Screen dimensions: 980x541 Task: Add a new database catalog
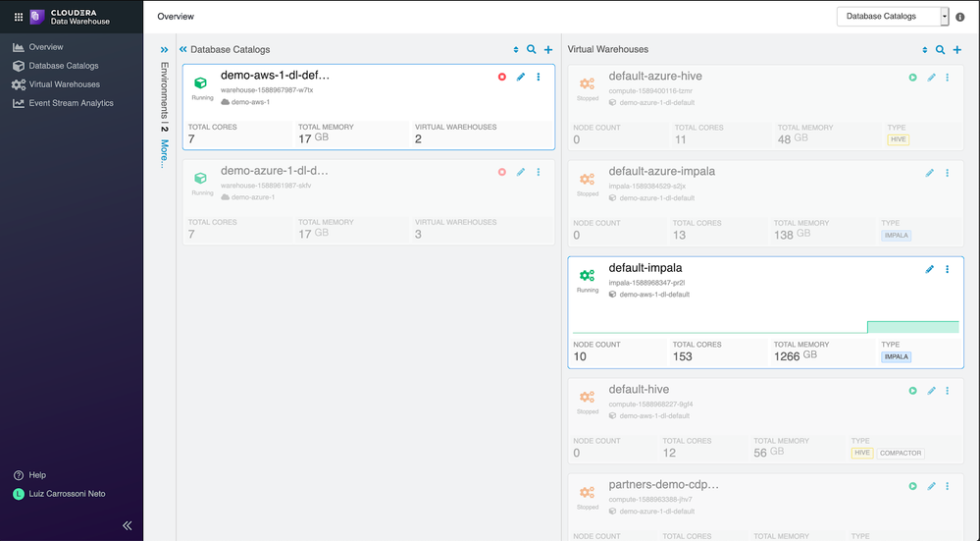point(548,49)
